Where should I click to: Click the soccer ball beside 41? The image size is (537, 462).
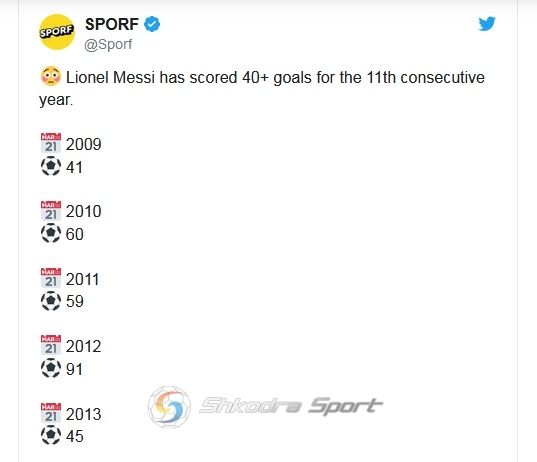pyautogui.click(x=51, y=166)
